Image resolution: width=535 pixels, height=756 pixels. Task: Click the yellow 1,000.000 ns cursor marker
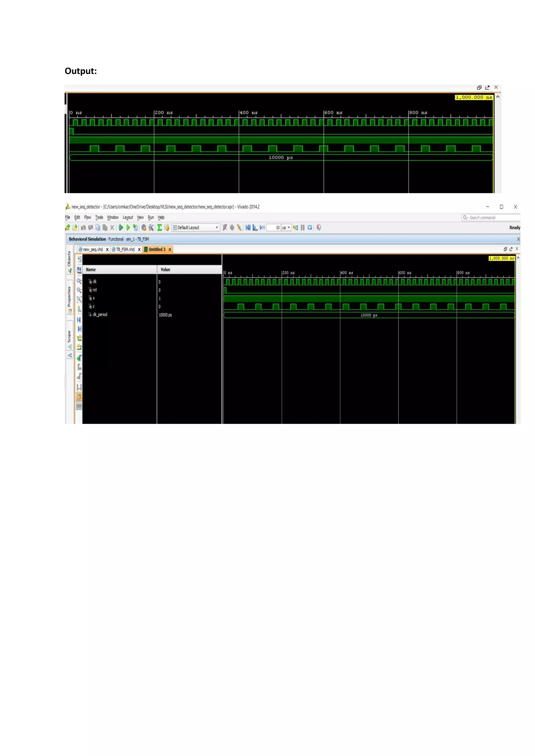[x=501, y=258]
